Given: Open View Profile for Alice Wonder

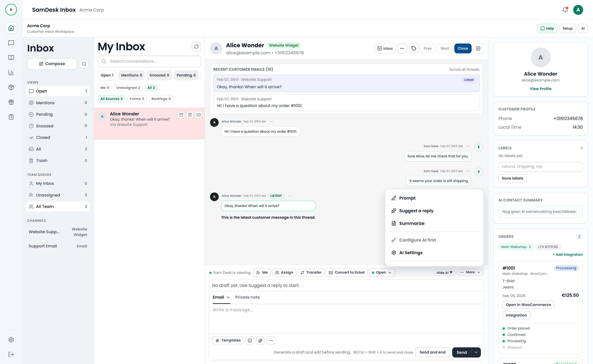Looking at the screenshot, I should [540, 89].
